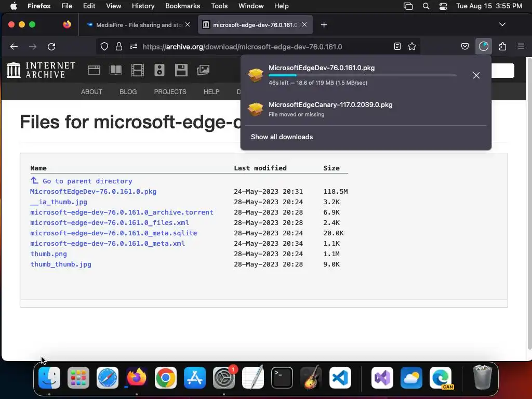The height and width of the screenshot is (399, 532).
Task: Toggle reader view icon in the address bar
Action: coord(397,46)
